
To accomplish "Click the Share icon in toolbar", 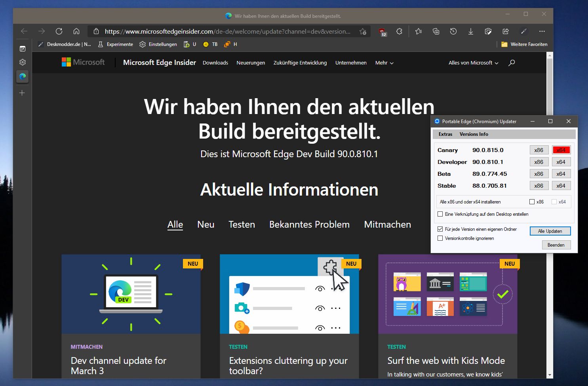I will 506,31.
